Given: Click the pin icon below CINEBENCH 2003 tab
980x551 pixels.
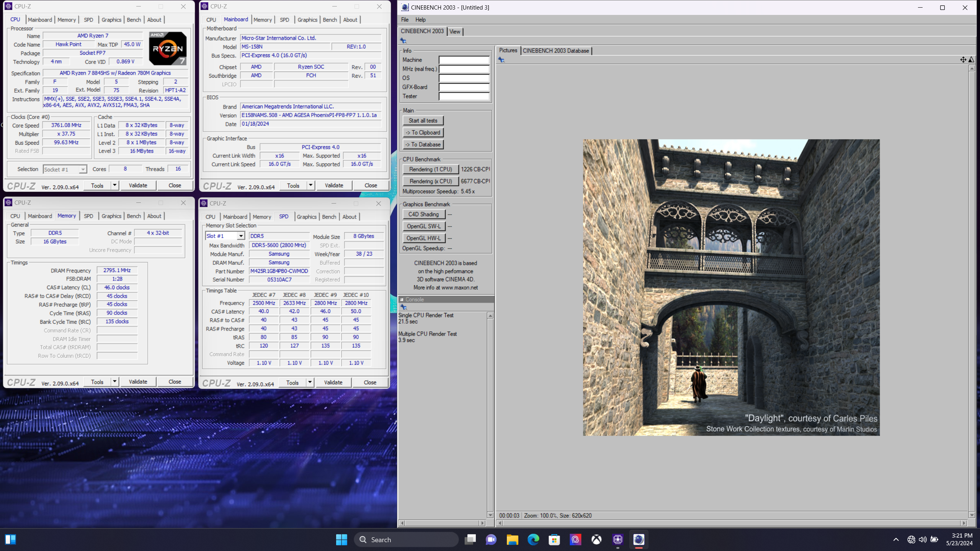Looking at the screenshot, I should 403,41.
